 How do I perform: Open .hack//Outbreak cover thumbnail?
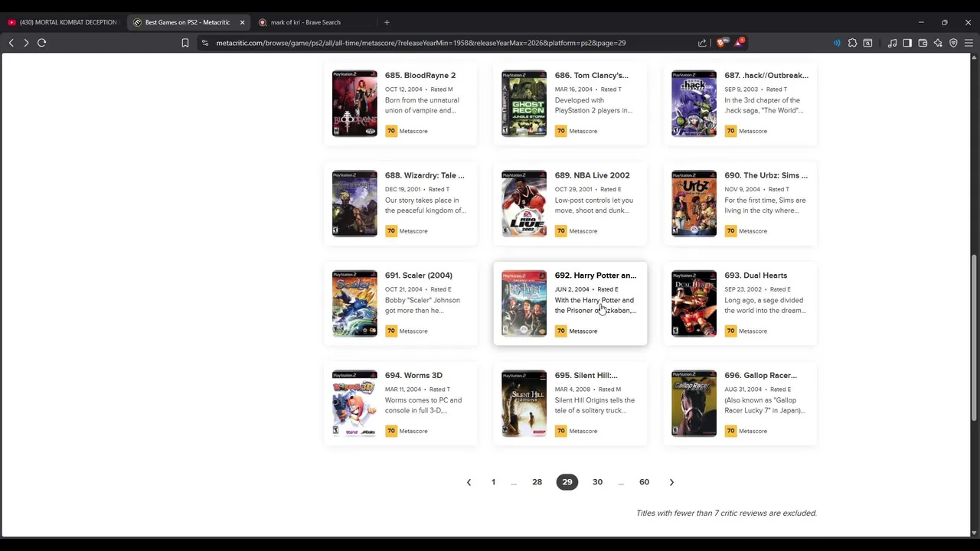[694, 103]
